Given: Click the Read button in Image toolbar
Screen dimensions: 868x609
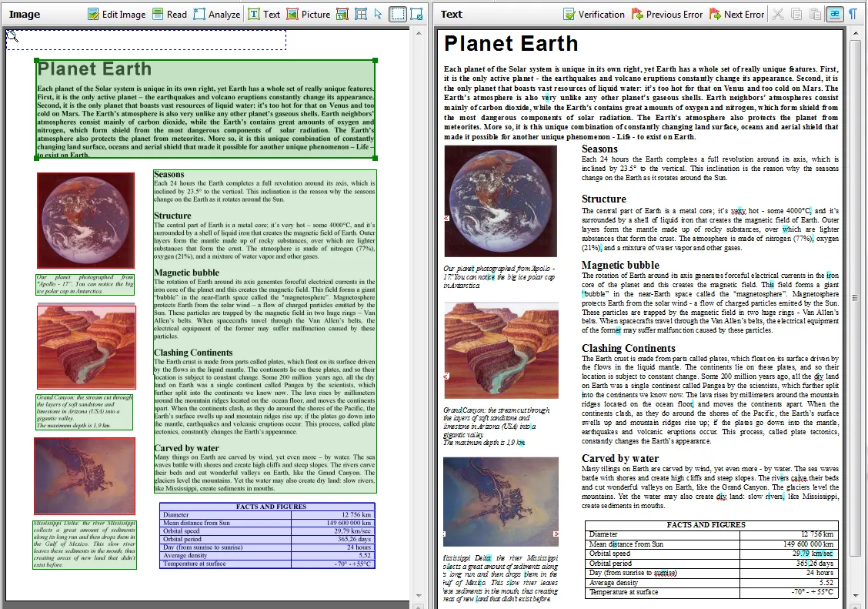Looking at the screenshot, I should click(169, 15).
